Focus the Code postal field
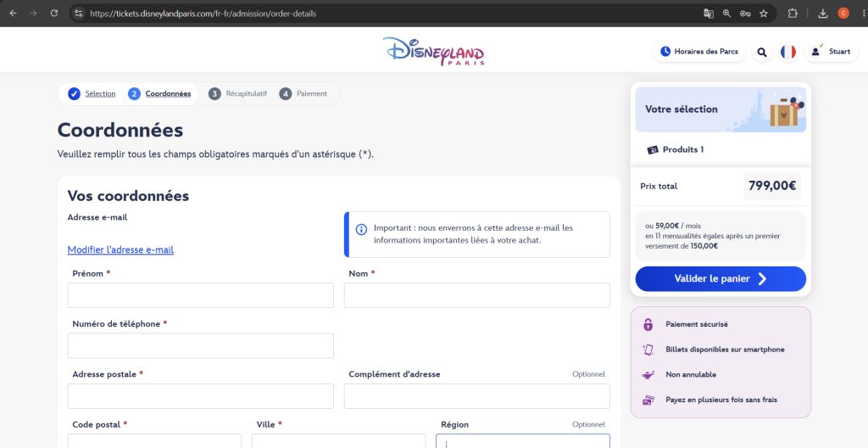The width and height of the screenshot is (868, 448). tap(154, 441)
